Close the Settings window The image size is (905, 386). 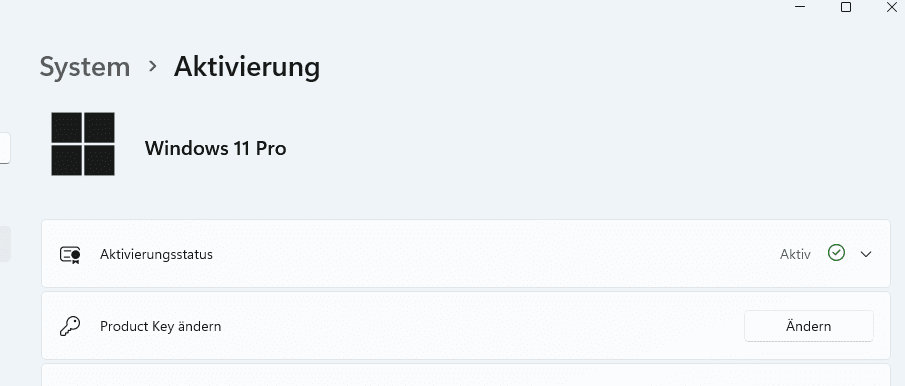(891, 7)
